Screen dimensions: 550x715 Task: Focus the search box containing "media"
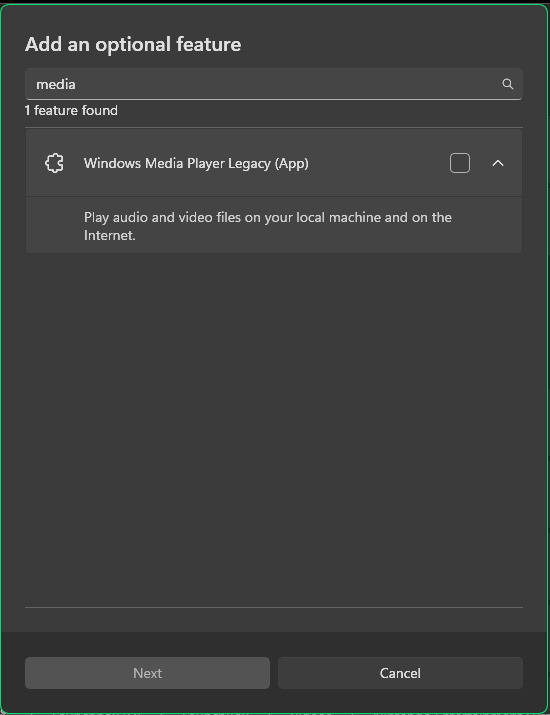click(x=274, y=84)
